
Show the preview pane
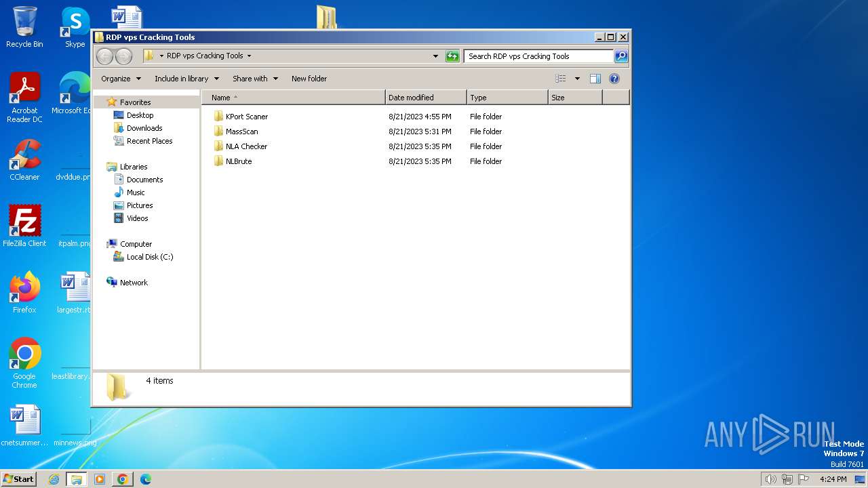click(595, 79)
